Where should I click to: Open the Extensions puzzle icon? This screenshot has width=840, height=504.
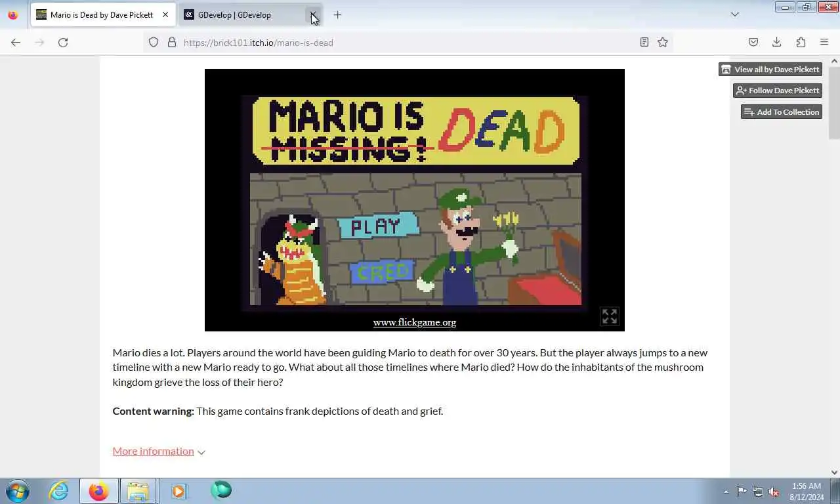801,43
